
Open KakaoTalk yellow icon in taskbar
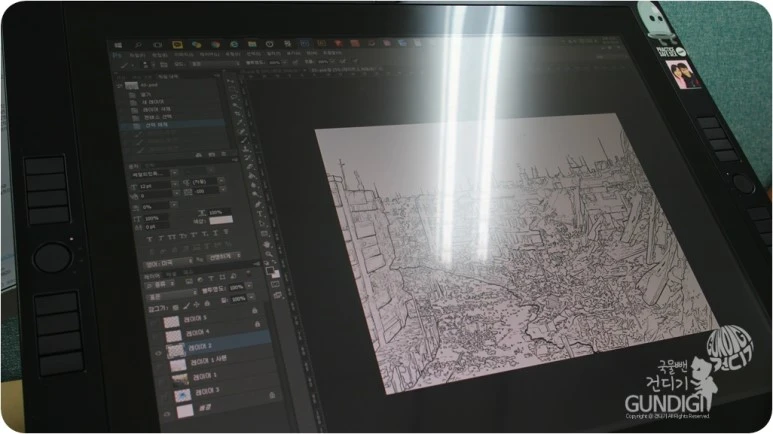(x=177, y=45)
